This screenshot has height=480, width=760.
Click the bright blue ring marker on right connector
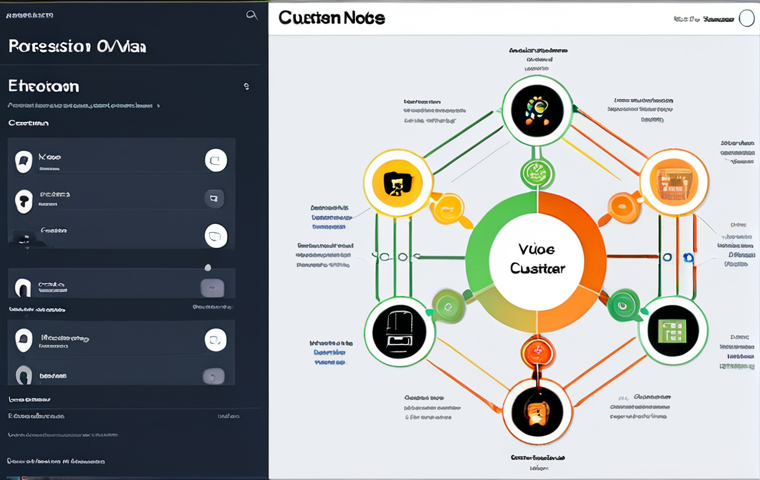tap(688, 257)
